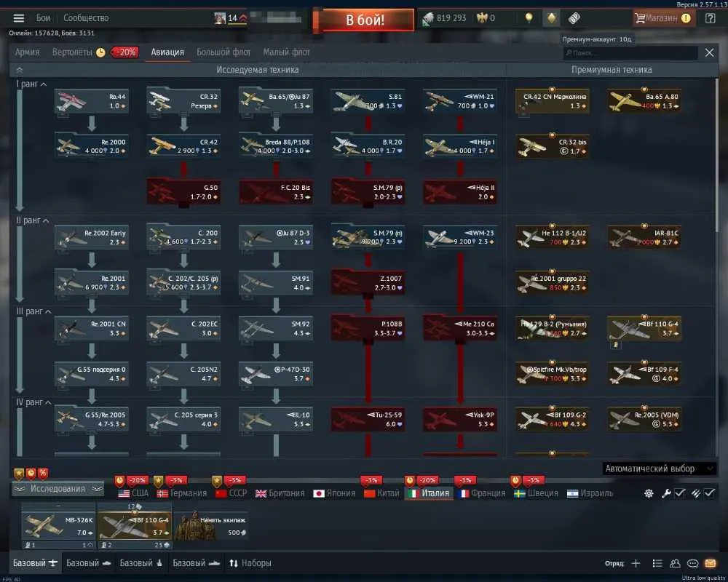Click the light bulb icon in top bar
Screen dimensions: 728x582
pos(529,18)
